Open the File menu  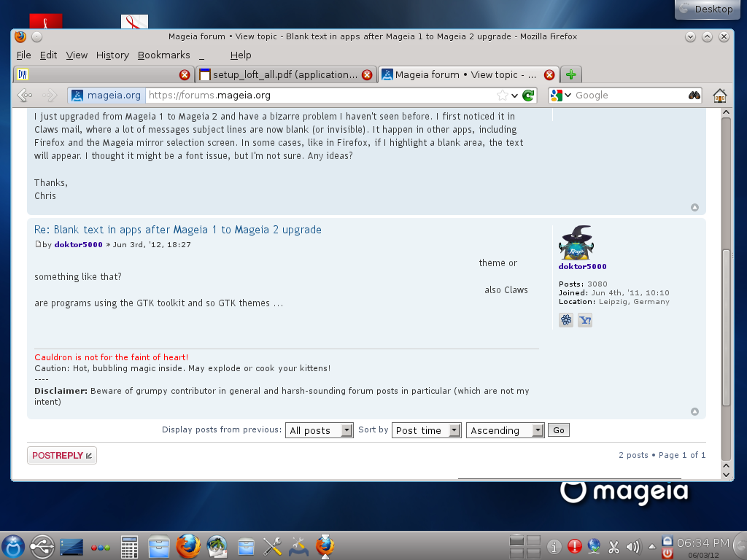(24, 55)
